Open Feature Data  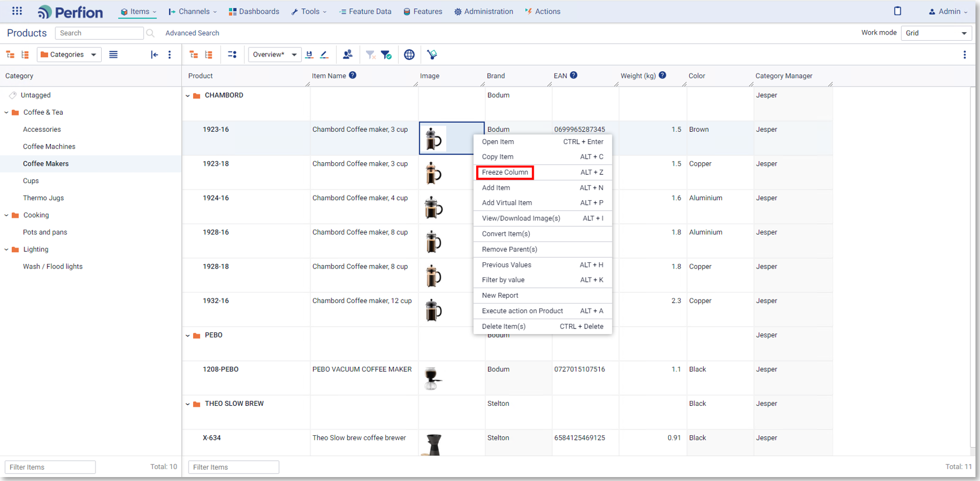[x=365, y=11]
